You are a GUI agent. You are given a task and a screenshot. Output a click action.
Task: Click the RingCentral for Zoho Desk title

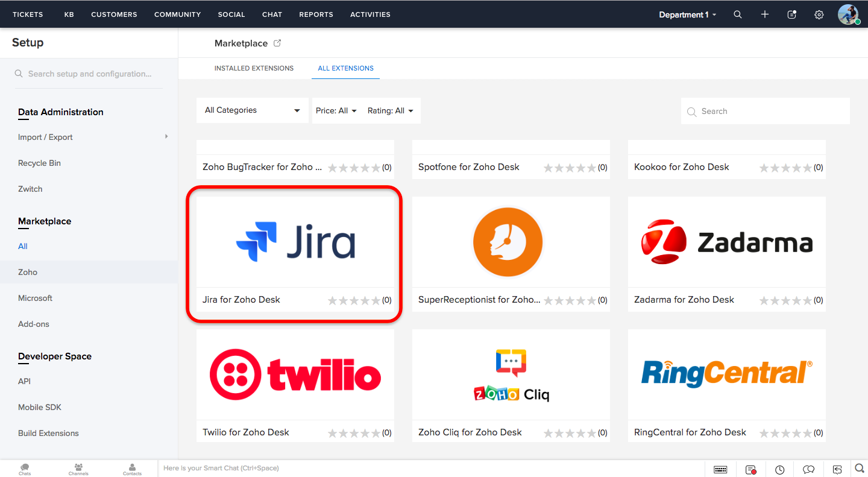(x=690, y=432)
